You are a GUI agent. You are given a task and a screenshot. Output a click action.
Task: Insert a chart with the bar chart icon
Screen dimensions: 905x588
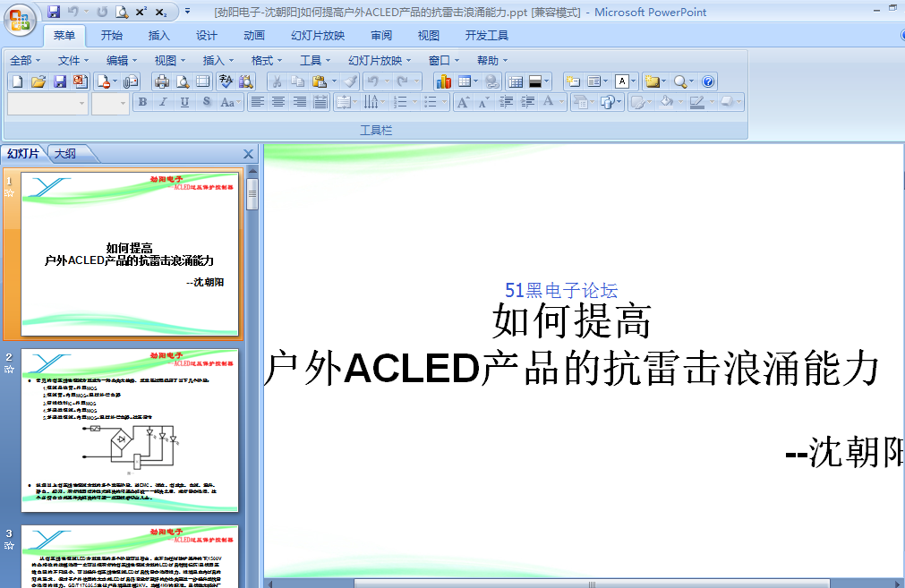pos(443,81)
